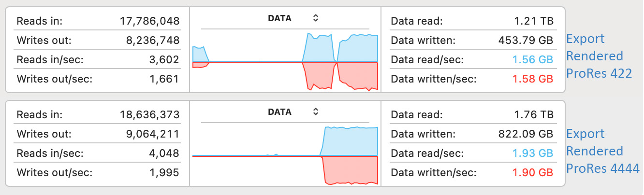This screenshot has height=195, width=644.
Task: Click the blue read area in the upper graph
Action: tap(358, 49)
